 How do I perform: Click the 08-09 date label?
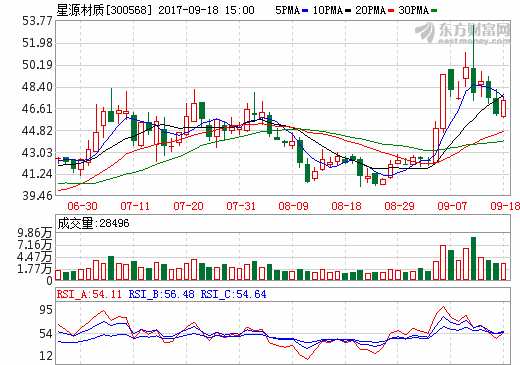pos(293,206)
